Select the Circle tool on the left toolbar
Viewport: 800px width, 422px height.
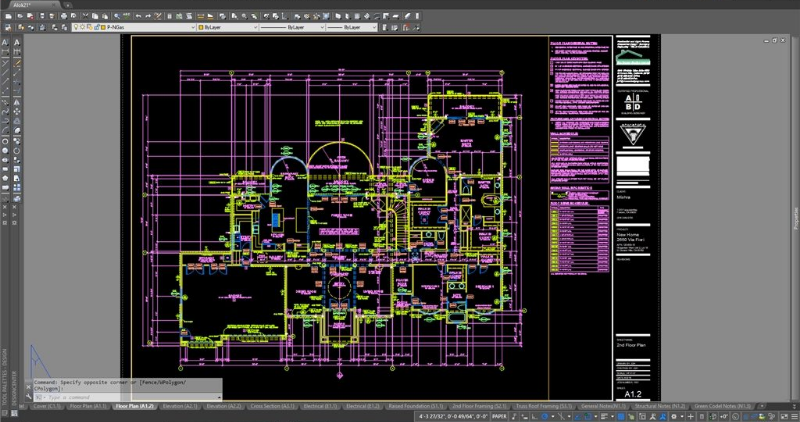click(6, 142)
